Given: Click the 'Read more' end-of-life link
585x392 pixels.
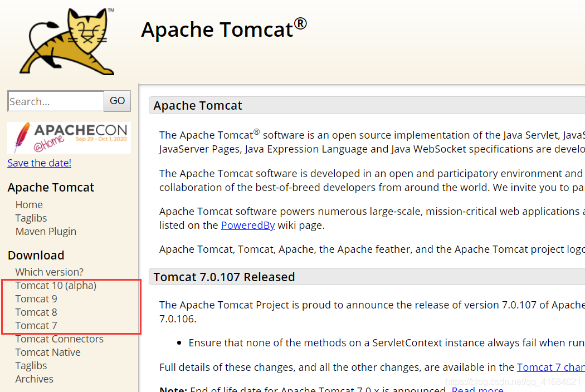Looking at the screenshot, I should (477, 389).
